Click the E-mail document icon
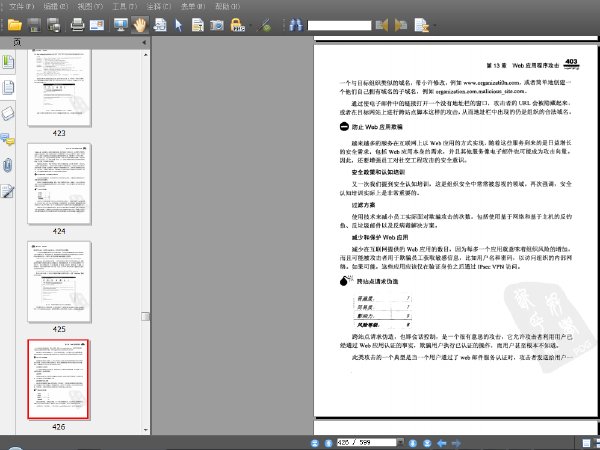Viewport: 600px width, 450px height. click(x=97, y=25)
